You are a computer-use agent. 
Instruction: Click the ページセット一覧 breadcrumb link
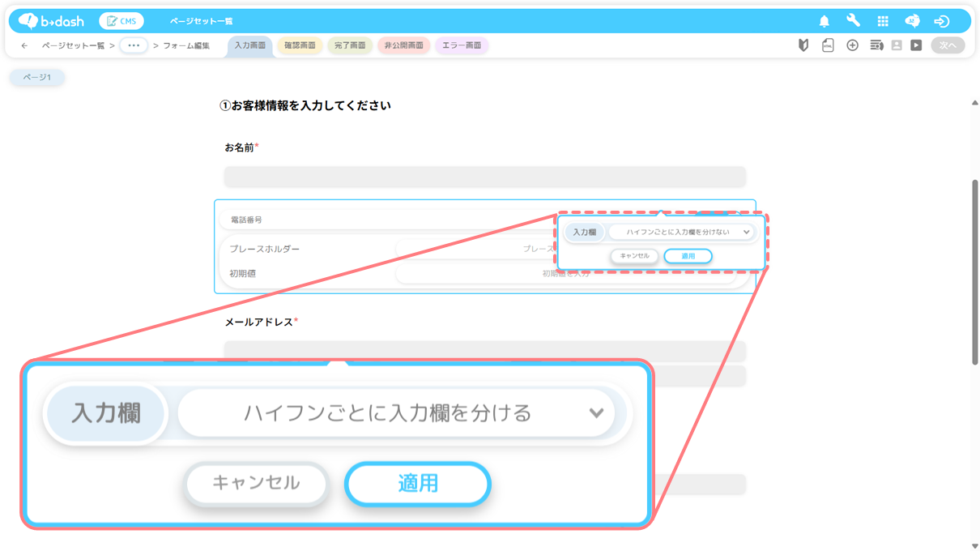tap(73, 46)
